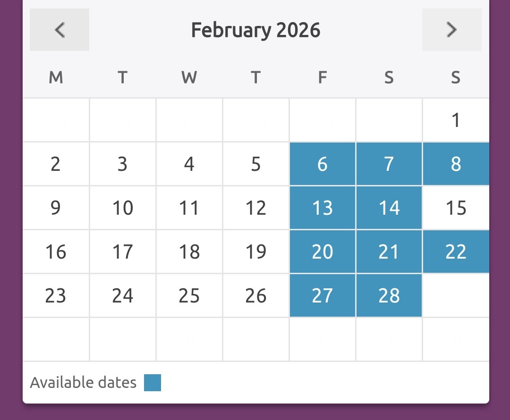Go to the previous month
The width and height of the screenshot is (510, 420).
click(59, 30)
